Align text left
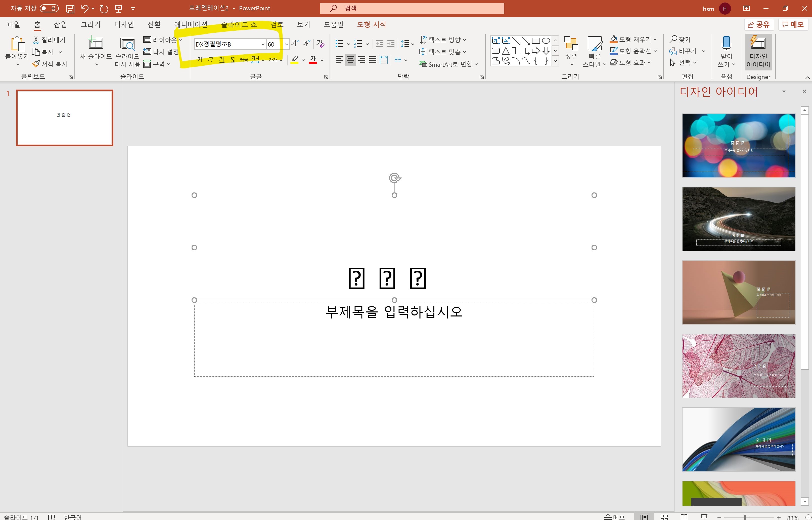Screen dimensions: 812x520 point(339,60)
